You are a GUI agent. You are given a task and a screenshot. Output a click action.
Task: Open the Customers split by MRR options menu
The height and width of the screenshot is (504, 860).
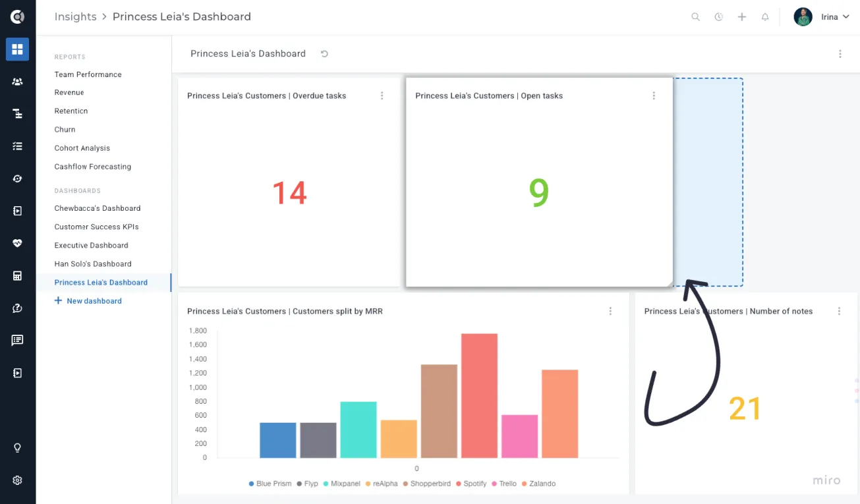pos(610,311)
